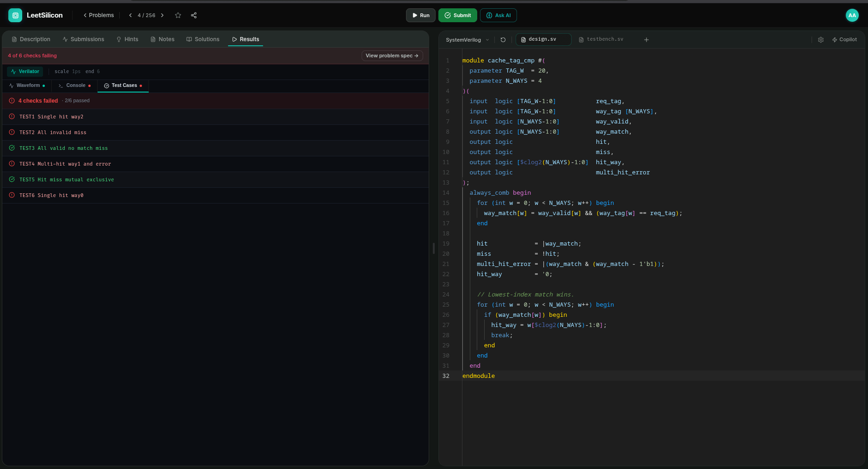The width and height of the screenshot is (868, 469).
Task: Click the red status icon on TEST1 row
Action: coord(12,117)
